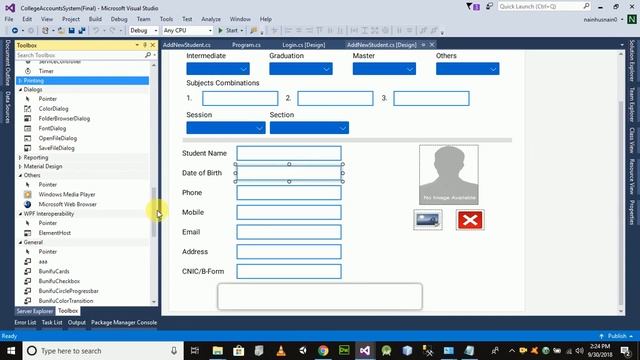Close the Toolbox panel

153,45
